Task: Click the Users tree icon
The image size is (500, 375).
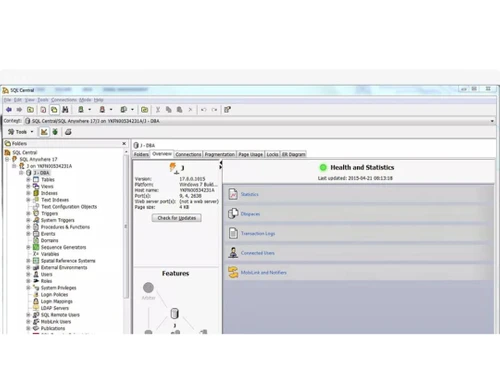Action: [36, 274]
